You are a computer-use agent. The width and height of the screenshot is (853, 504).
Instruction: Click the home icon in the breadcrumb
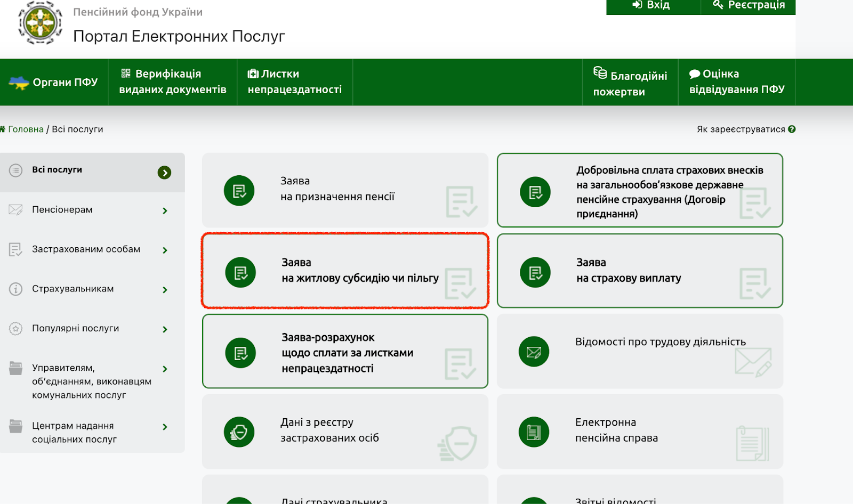point(3,129)
